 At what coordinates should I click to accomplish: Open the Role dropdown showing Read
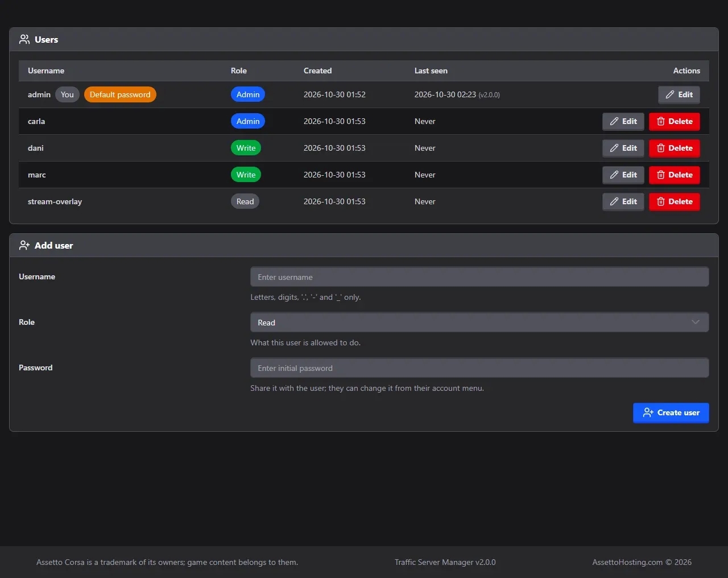click(x=479, y=323)
